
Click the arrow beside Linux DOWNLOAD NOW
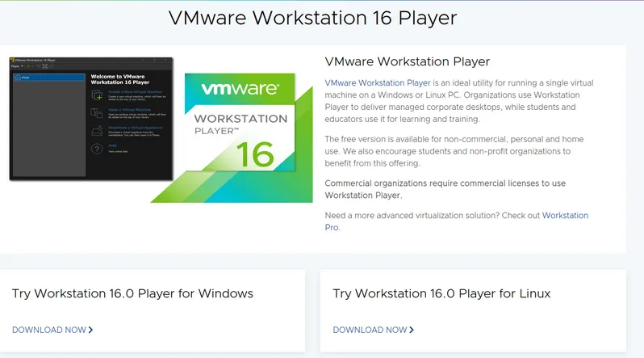point(412,330)
